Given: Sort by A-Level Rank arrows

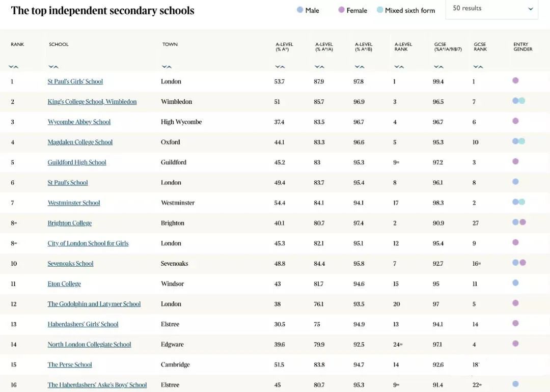Looking at the screenshot, I should (399, 67).
